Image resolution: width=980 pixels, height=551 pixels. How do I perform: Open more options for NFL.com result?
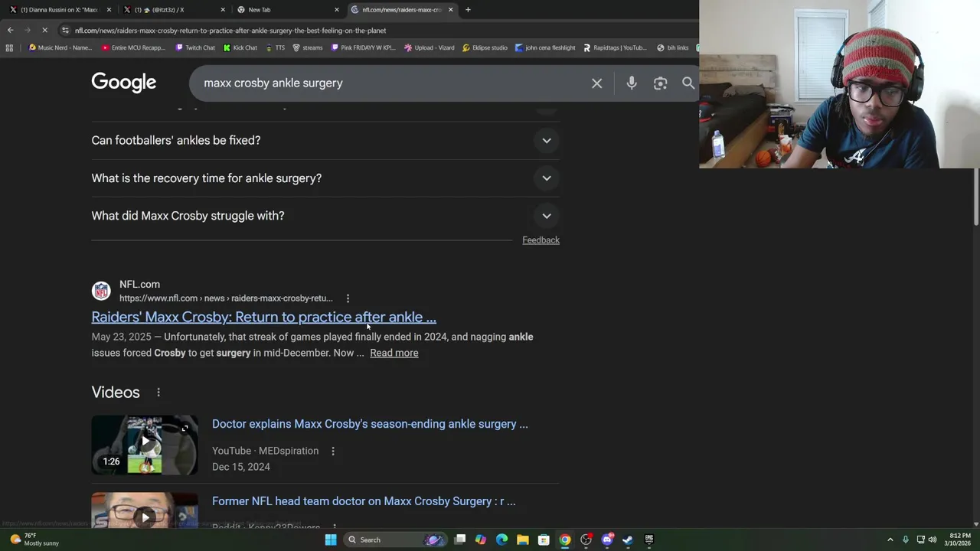point(348,298)
